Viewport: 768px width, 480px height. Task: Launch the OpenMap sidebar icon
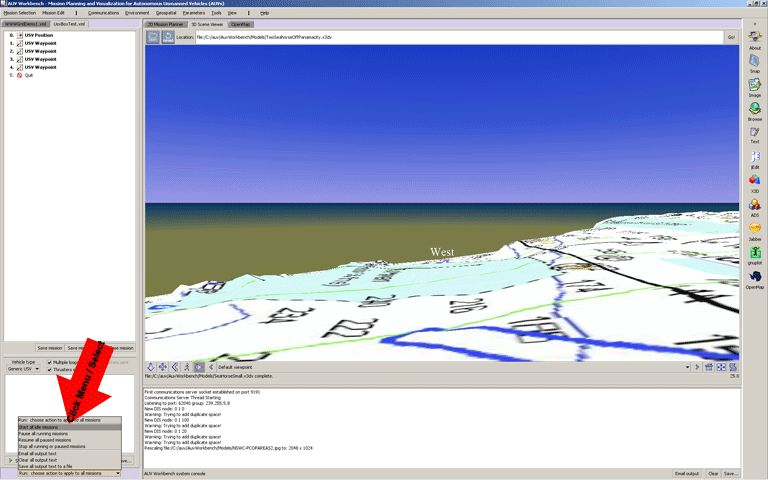coord(754,277)
